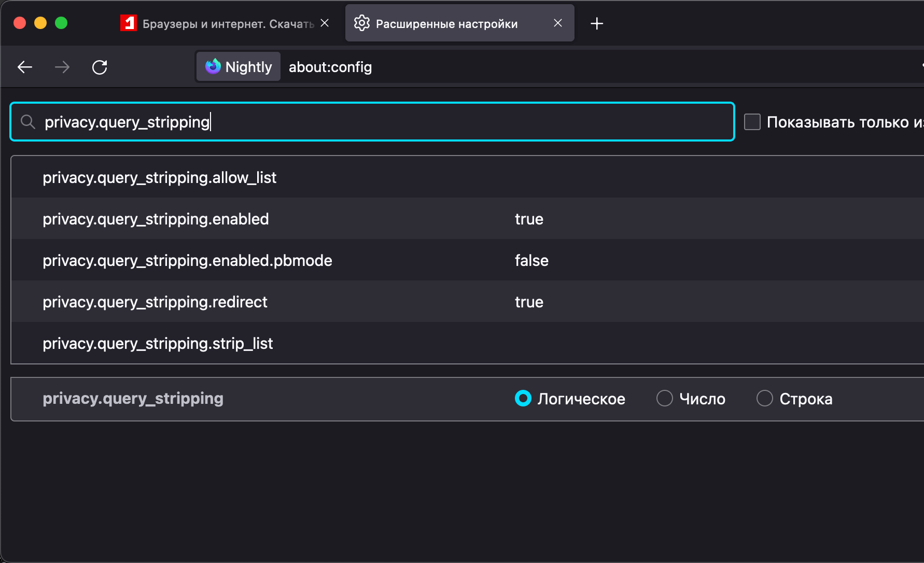Click the gear icon on the settings tab
Screen dimensions: 924x563
362,23
